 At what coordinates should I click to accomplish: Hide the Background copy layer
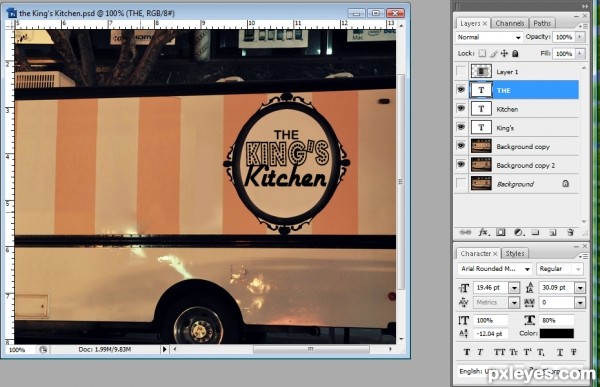(x=461, y=146)
